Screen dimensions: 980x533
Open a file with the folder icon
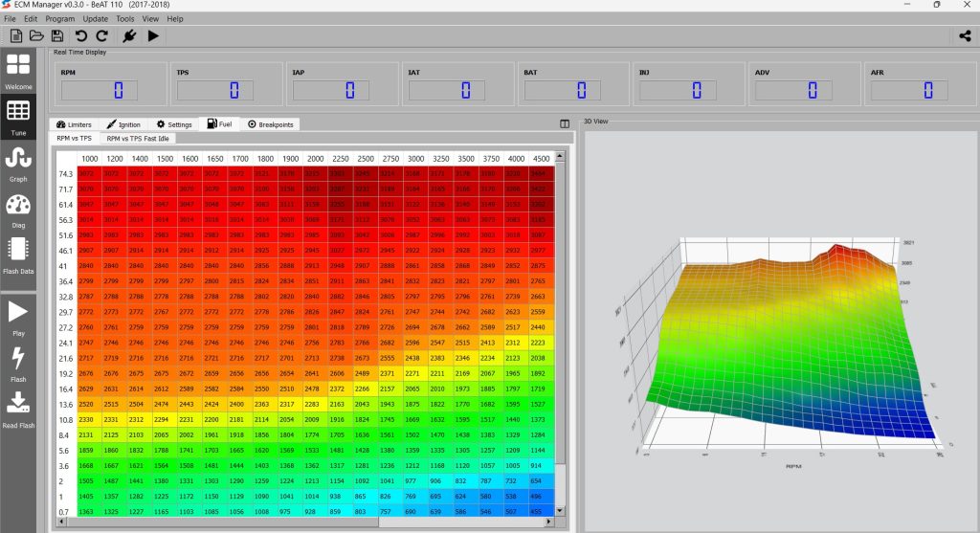coord(36,36)
